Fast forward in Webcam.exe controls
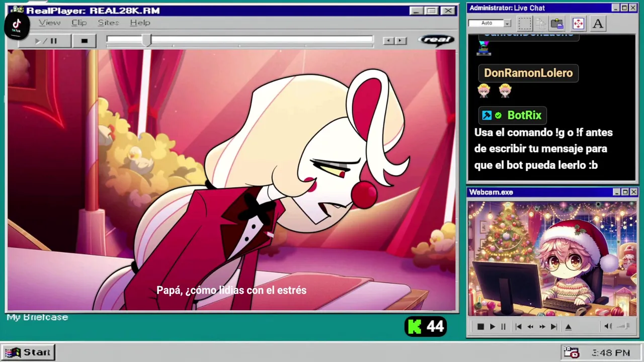 pyautogui.click(x=542, y=327)
